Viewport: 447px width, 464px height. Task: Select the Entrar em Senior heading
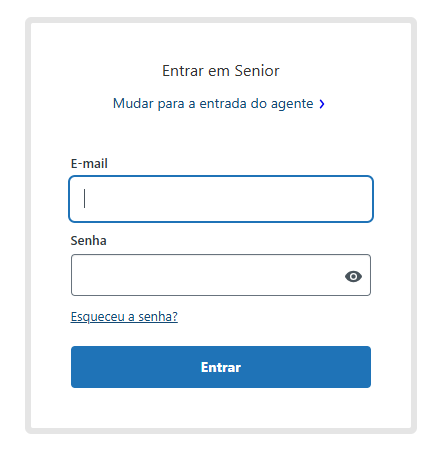221,71
